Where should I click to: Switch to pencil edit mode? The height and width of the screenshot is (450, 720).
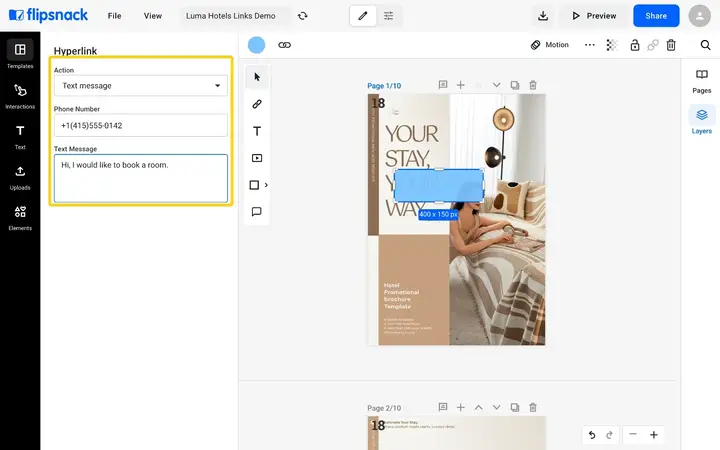point(363,16)
